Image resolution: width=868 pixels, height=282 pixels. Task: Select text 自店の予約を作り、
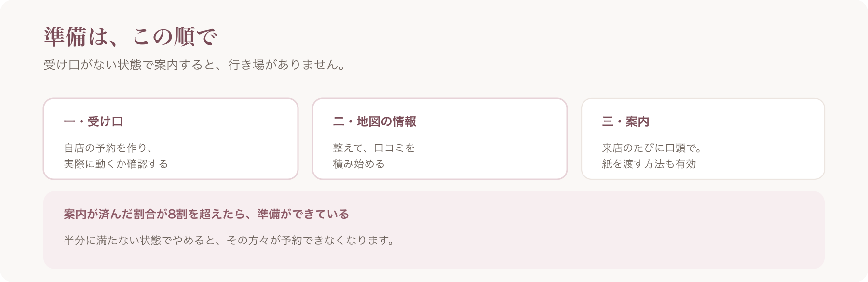click(x=108, y=148)
